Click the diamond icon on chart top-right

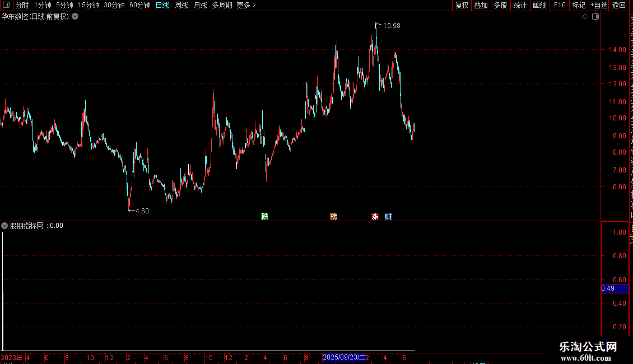585,17
